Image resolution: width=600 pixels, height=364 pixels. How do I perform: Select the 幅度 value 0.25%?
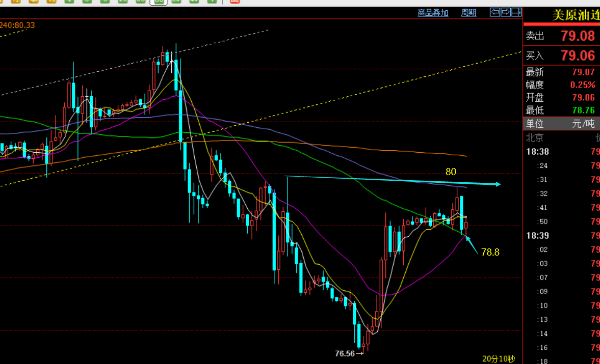(x=583, y=85)
